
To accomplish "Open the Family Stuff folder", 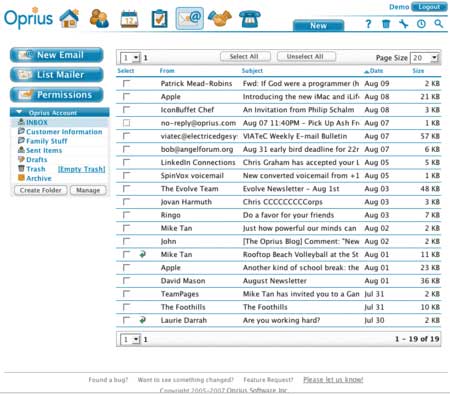I will (47, 141).
